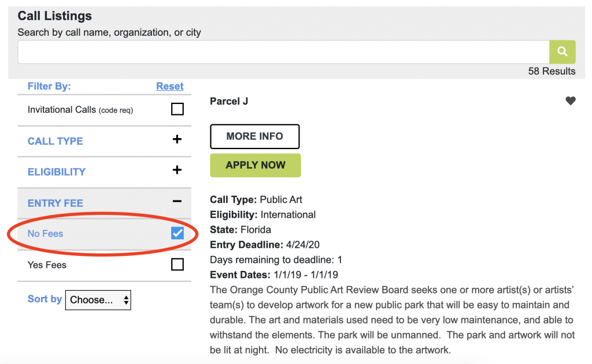Expand Call Type with the plus icon
The width and height of the screenshot is (592, 364).
click(x=177, y=140)
